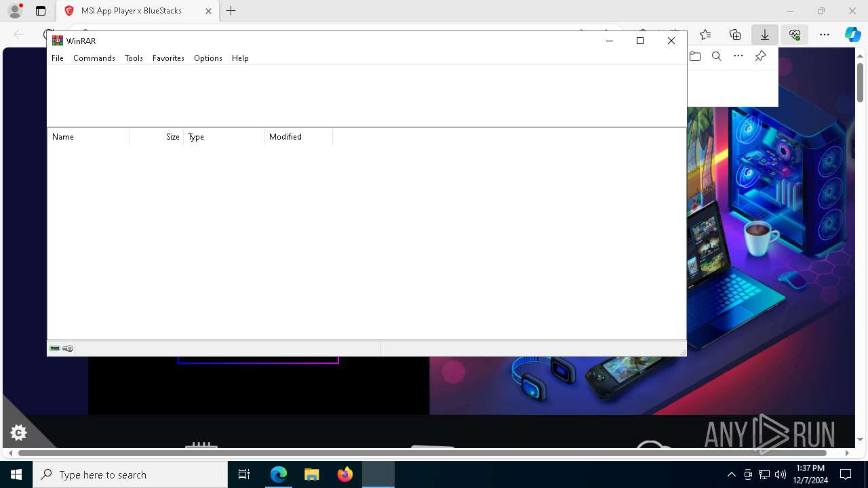868x488 pixels.
Task: Open Task View on the taskbar
Action: [x=244, y=474]
